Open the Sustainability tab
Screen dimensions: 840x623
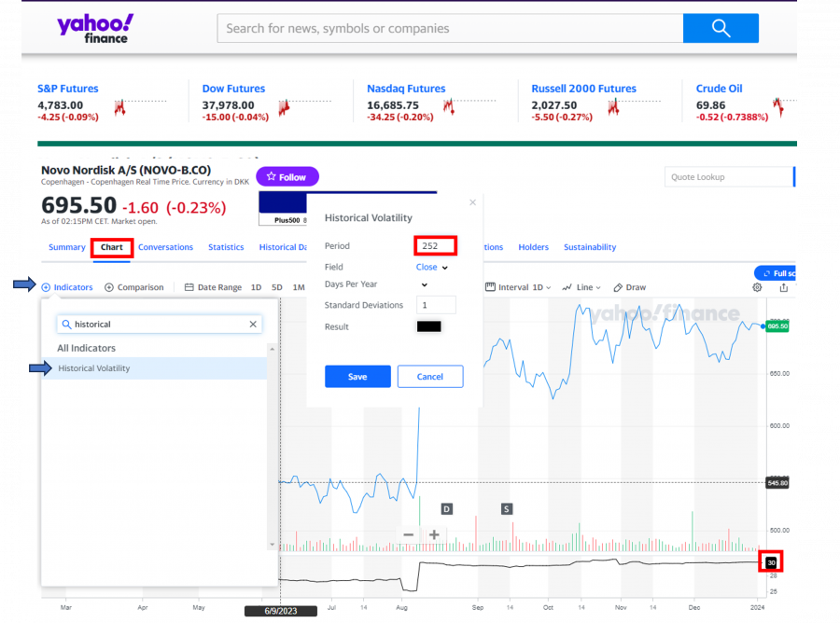[x=590, y=247]
